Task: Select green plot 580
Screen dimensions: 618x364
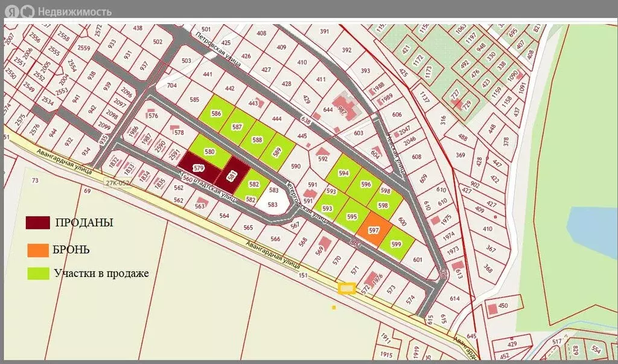Action: [209, 152]
